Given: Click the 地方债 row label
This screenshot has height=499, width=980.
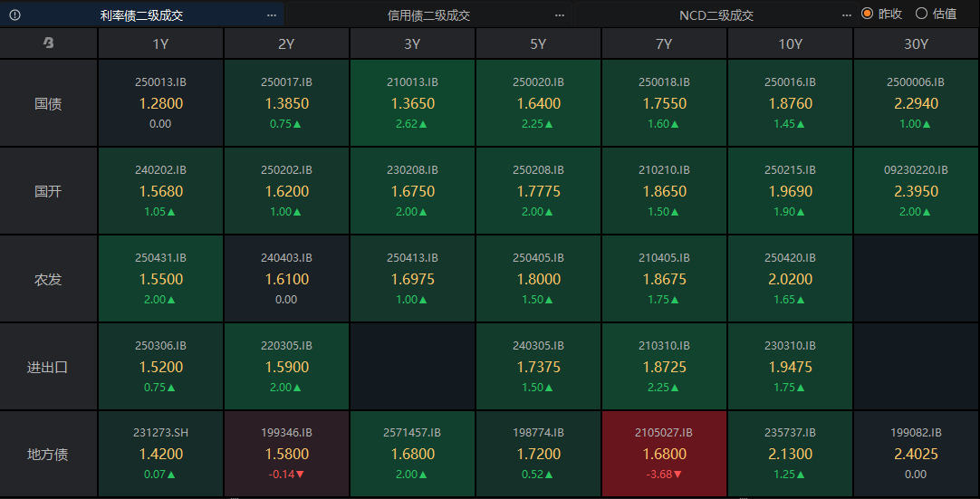Looking at the screenshot, I should (x=49, y=454).
